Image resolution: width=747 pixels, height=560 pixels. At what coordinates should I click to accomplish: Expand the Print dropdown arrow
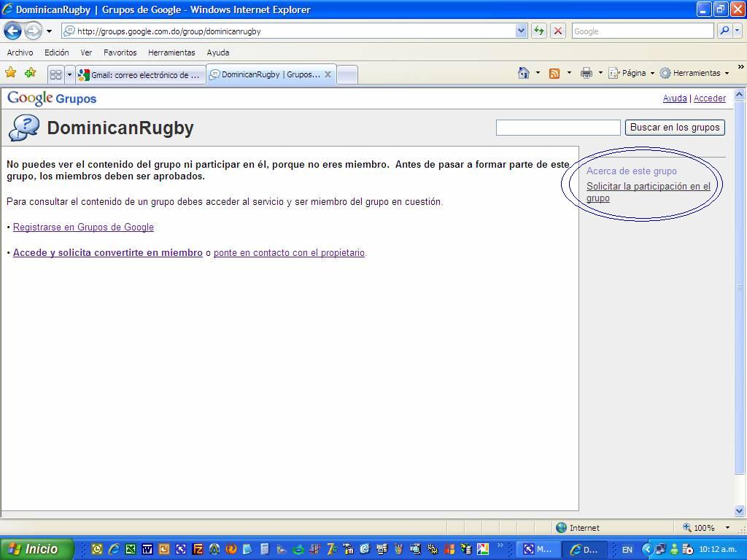click(x=600, y=73)
